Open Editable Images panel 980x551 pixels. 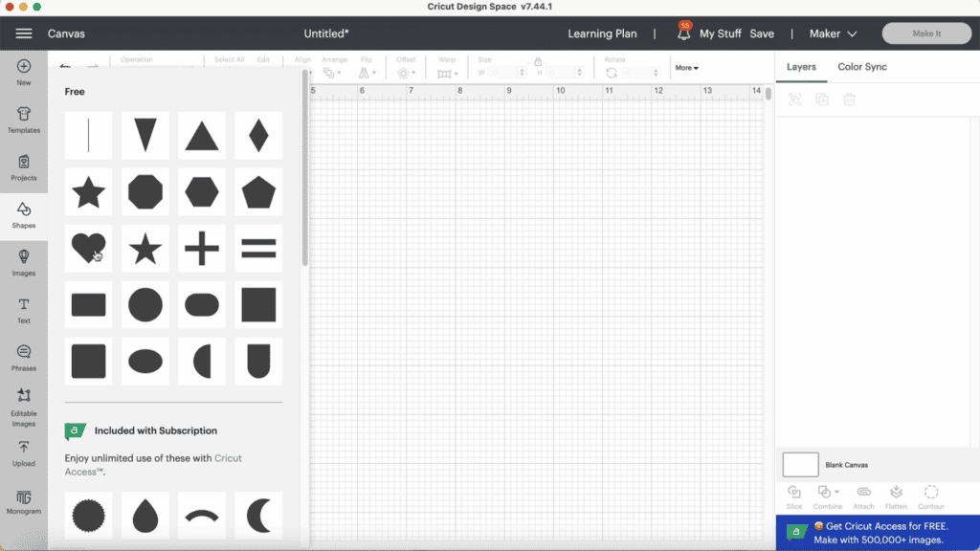click(x=24, y=407)
